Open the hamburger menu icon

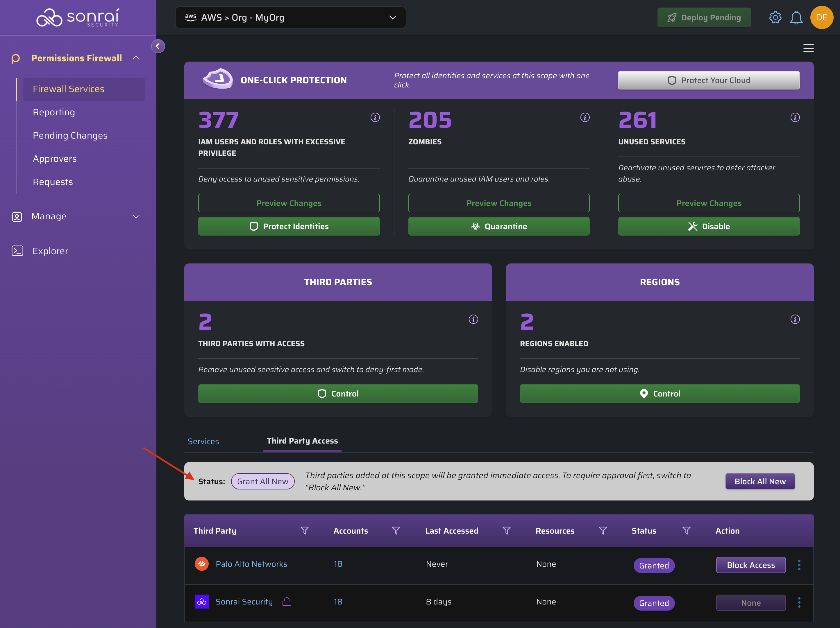(x=808, y=48)
